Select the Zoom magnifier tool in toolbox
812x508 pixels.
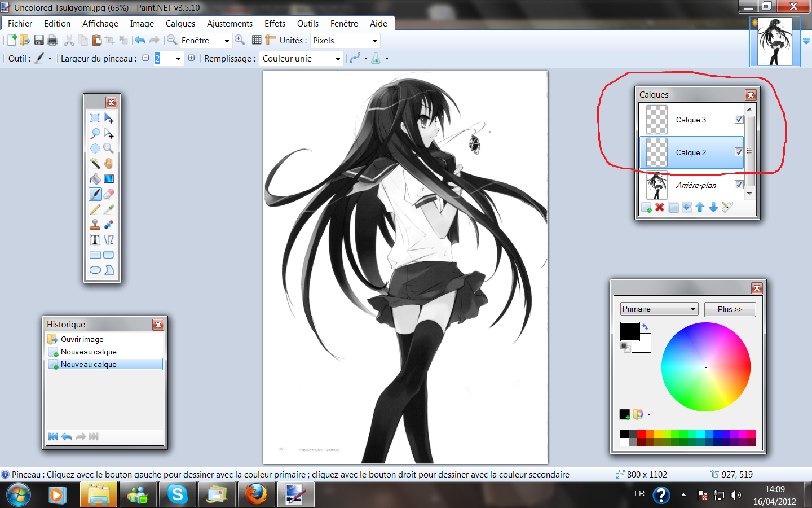point(109,148)
